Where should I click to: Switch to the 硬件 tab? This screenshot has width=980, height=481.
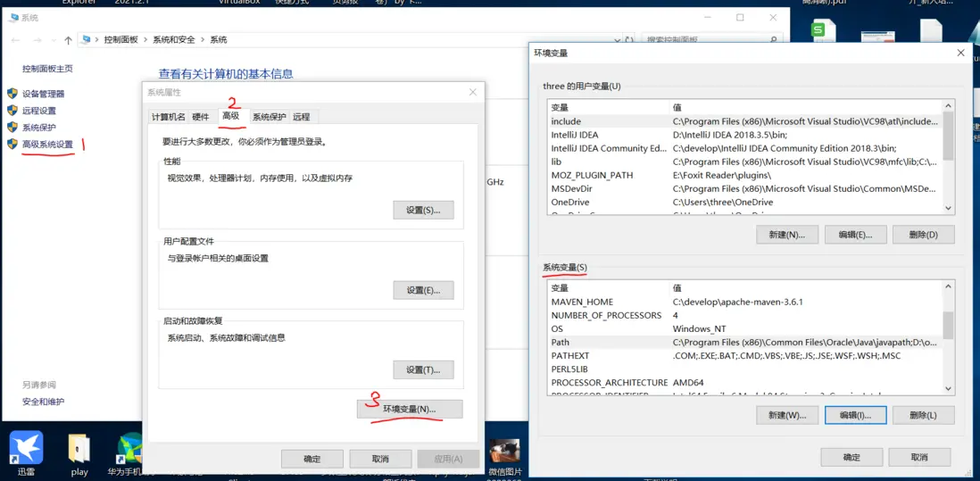point(201,117)
